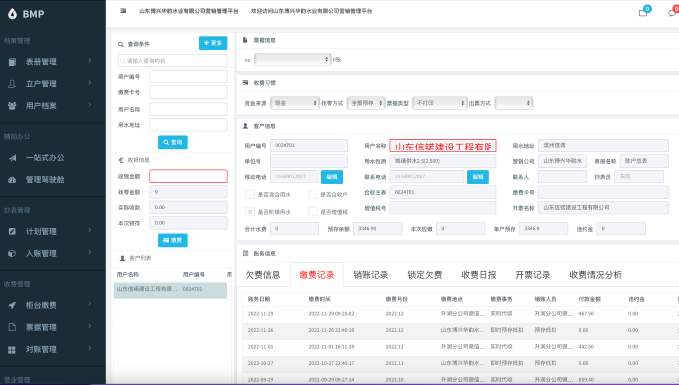Viewport: 679px width, 385px height.
Task: Click the 付款金额 column header
Action: 589,299
